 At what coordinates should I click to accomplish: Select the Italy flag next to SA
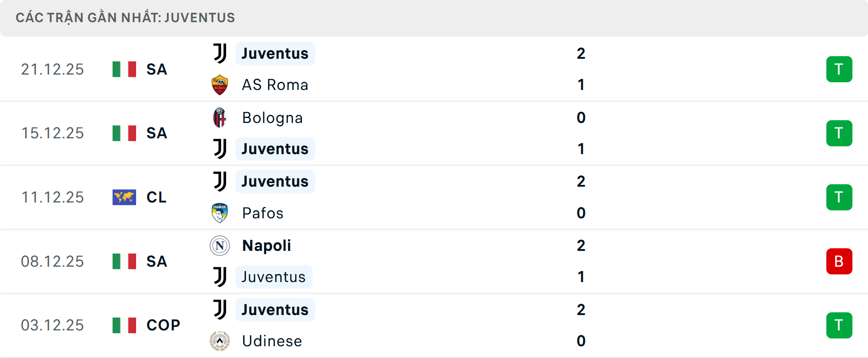click(x=124, y=69)
